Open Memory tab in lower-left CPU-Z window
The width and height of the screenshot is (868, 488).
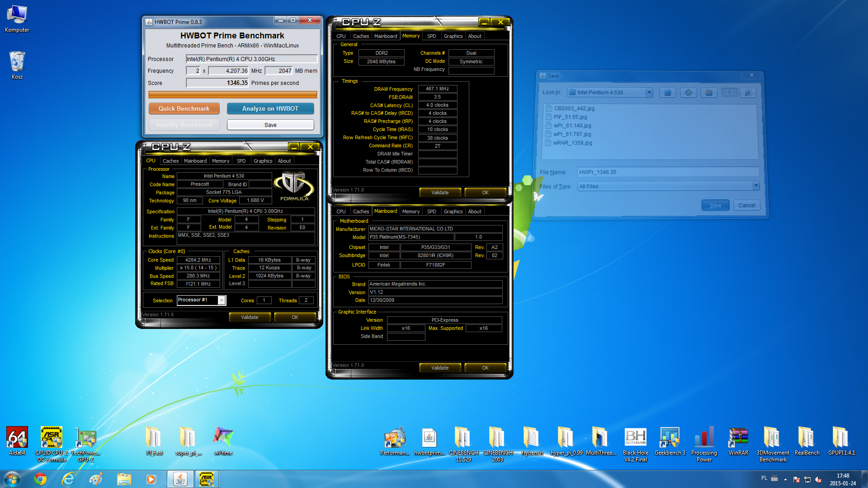221,161
